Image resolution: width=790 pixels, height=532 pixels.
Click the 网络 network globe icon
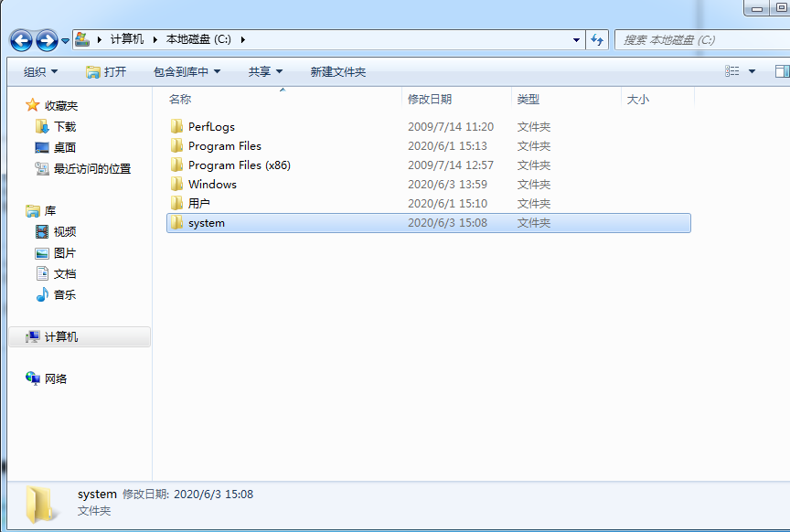point(33,378)
